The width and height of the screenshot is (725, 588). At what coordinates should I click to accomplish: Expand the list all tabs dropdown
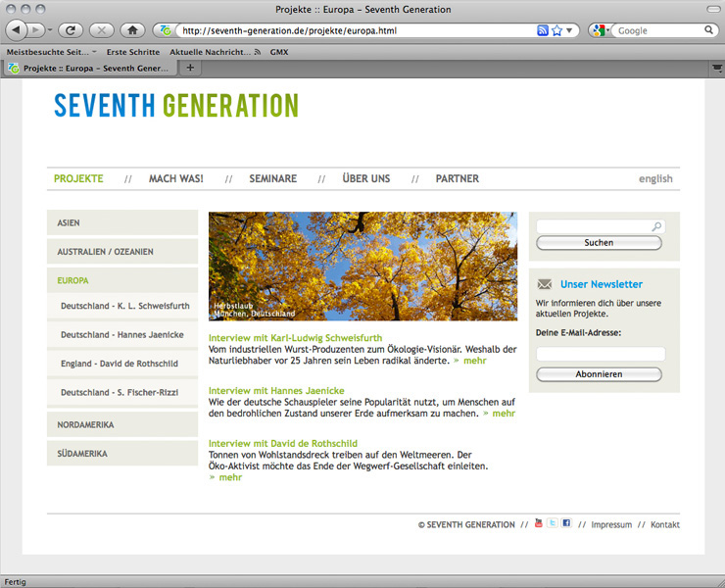tap(717, 68)
